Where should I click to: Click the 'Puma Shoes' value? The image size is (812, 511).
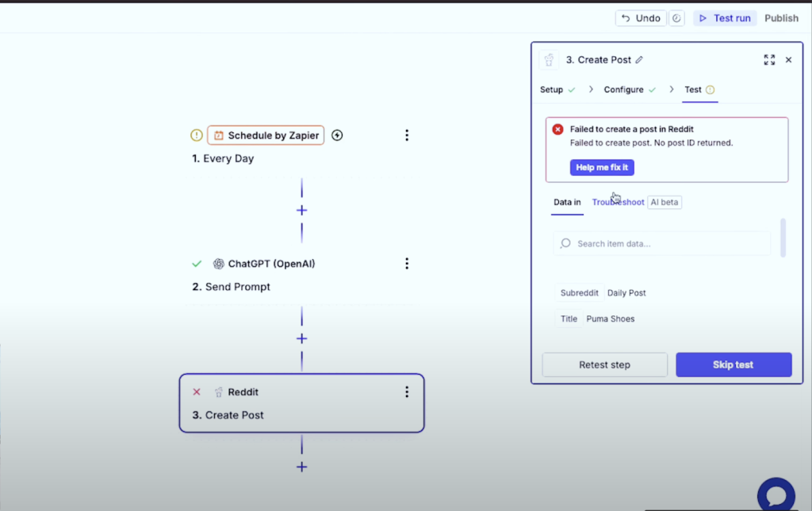click(611, 318)
